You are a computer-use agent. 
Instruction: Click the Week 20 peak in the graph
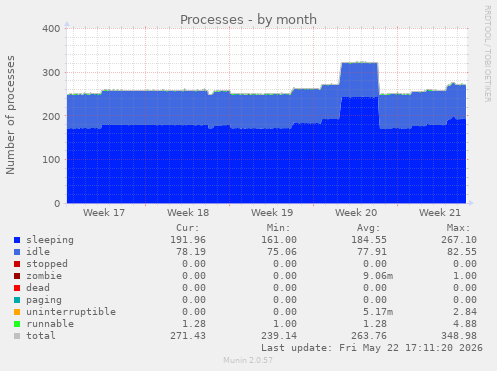click(359, 63)
